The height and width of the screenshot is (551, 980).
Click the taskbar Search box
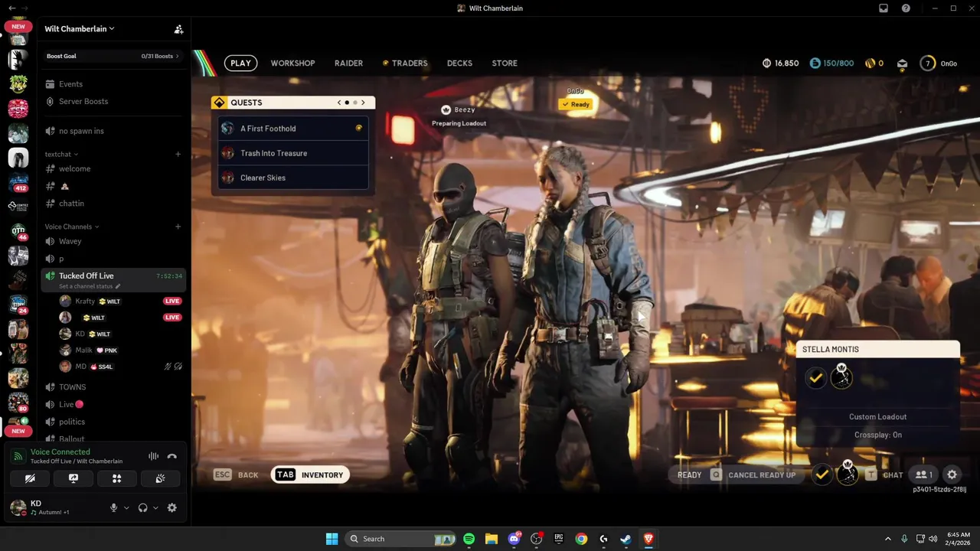click(x=400, y=539)
